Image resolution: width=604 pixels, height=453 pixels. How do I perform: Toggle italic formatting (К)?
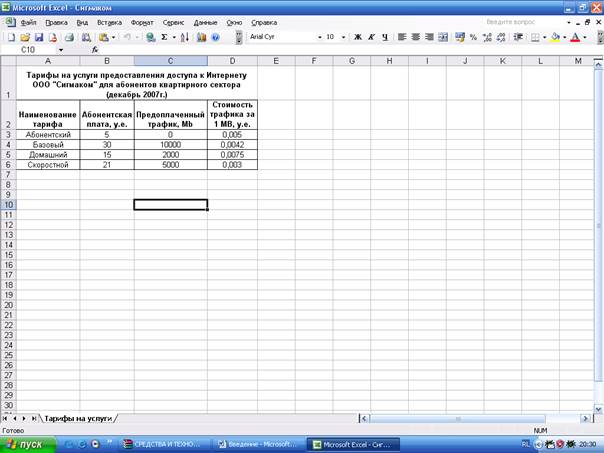tap(371, 37)
